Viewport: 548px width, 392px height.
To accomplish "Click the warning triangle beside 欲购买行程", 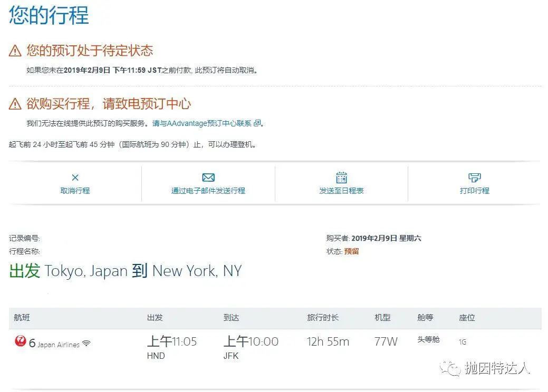I will coord(14,103).
